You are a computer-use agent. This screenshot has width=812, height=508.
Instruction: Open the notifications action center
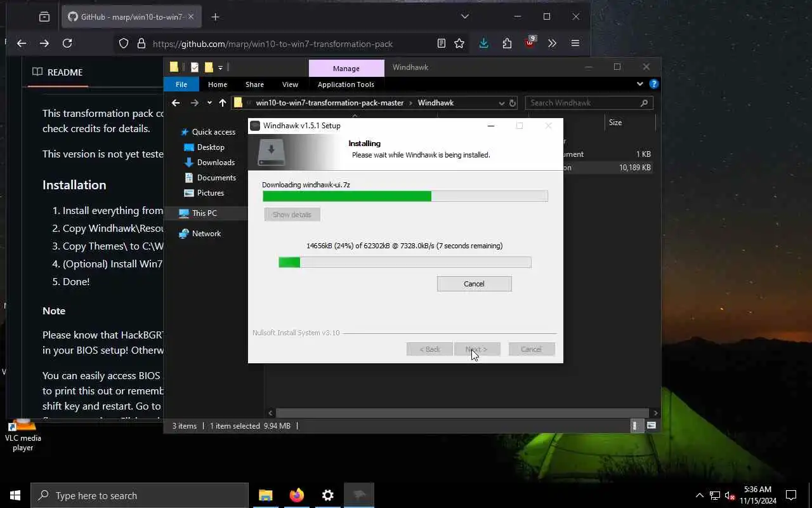[x=791, y=495]
